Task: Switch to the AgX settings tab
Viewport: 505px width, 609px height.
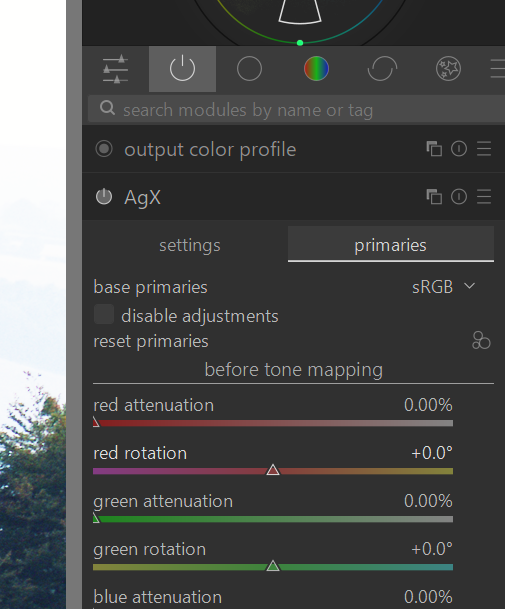Action: [190, 245]
